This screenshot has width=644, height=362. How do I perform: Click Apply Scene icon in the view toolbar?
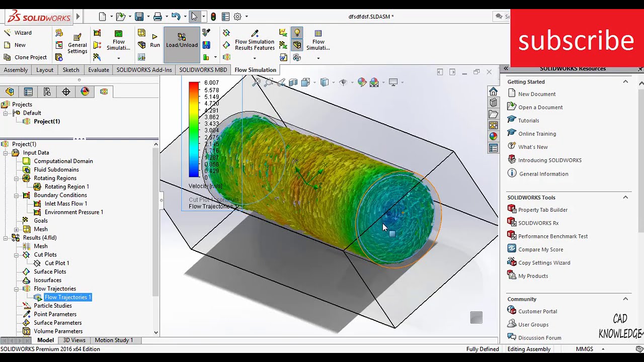[x=374, y=82]
